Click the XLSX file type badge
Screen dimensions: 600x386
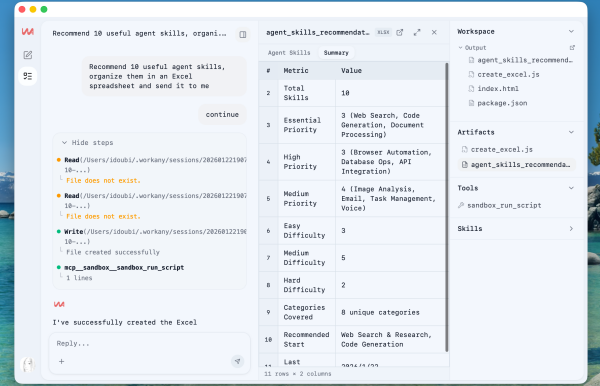pyautogui.click(x=383, y=33)
